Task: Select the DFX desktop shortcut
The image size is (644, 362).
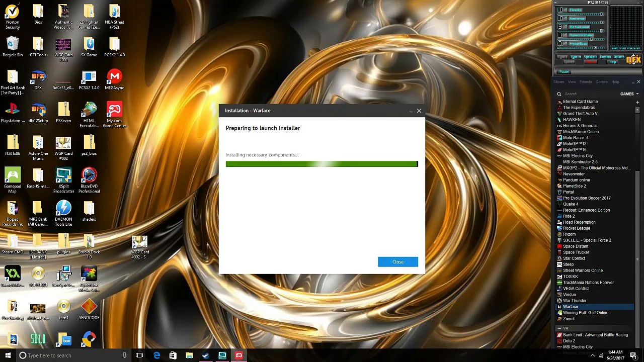Action: [x=38, y=80]
